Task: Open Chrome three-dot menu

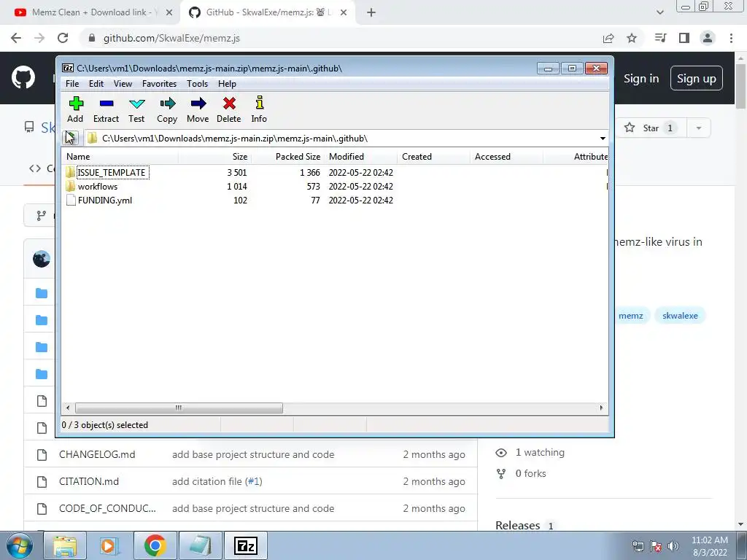Action: 731,38
